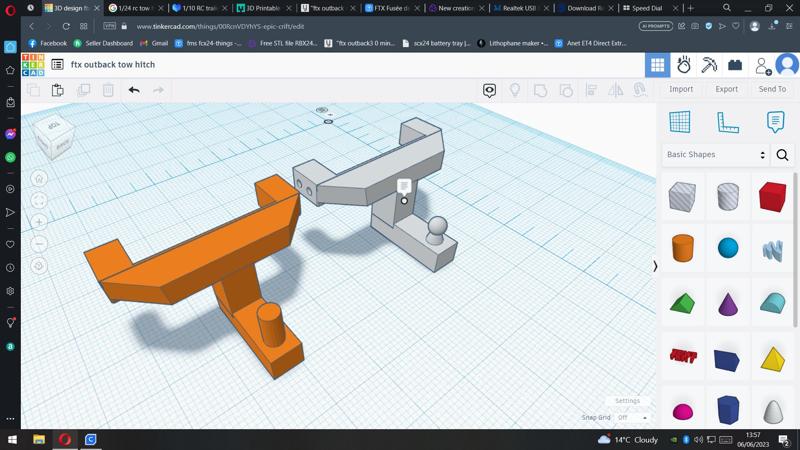Open the design list menu icon
Screen dimensions: 800x450
click(x=57, y=65)
